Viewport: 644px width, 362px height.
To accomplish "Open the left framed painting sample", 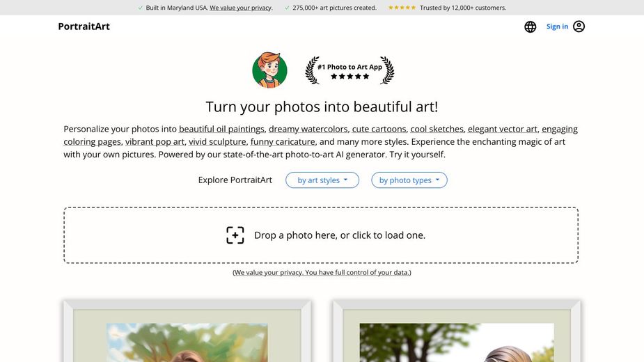I will pos(187,334).
